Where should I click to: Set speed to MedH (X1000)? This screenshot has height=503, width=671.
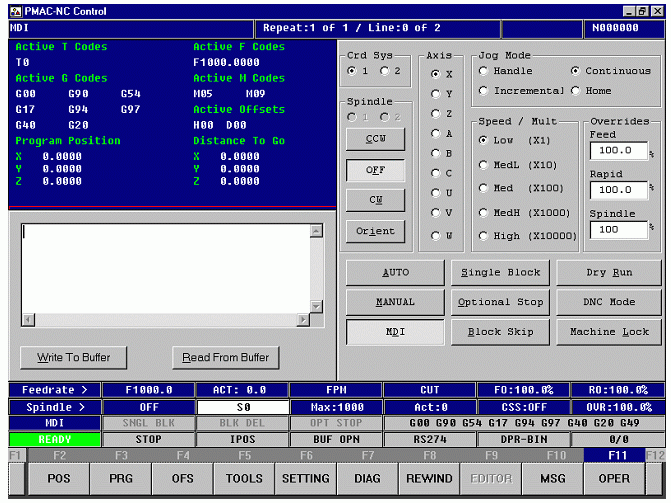(483, 213)
